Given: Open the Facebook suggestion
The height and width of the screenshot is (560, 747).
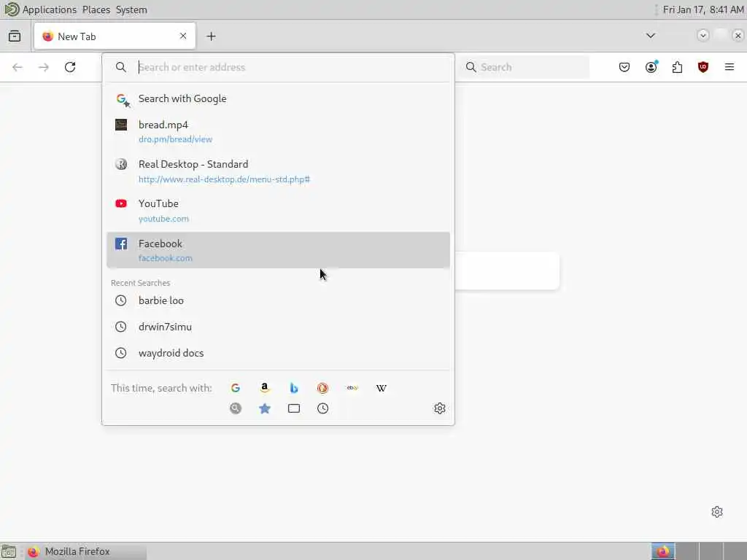Looking at the screenshot, I should (278, 250).
